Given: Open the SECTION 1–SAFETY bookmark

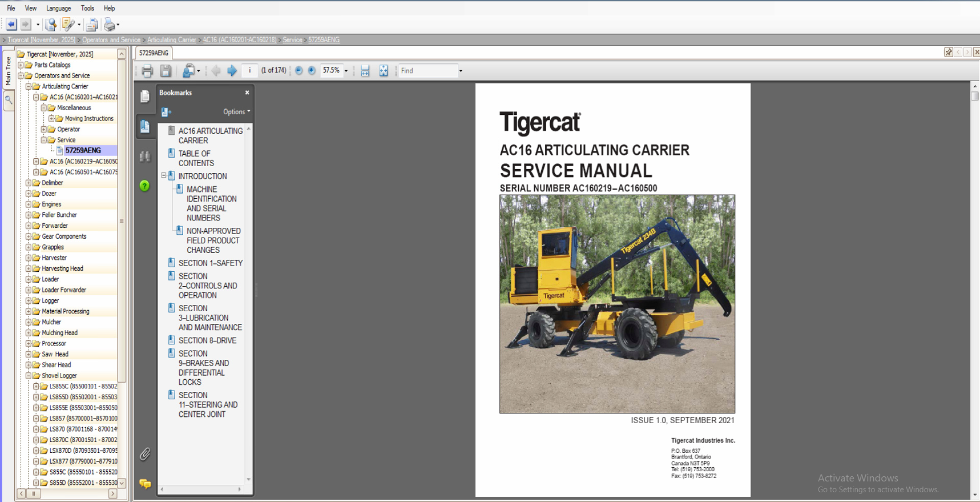Looking at the screenshot, I should [x=211, y=263].
